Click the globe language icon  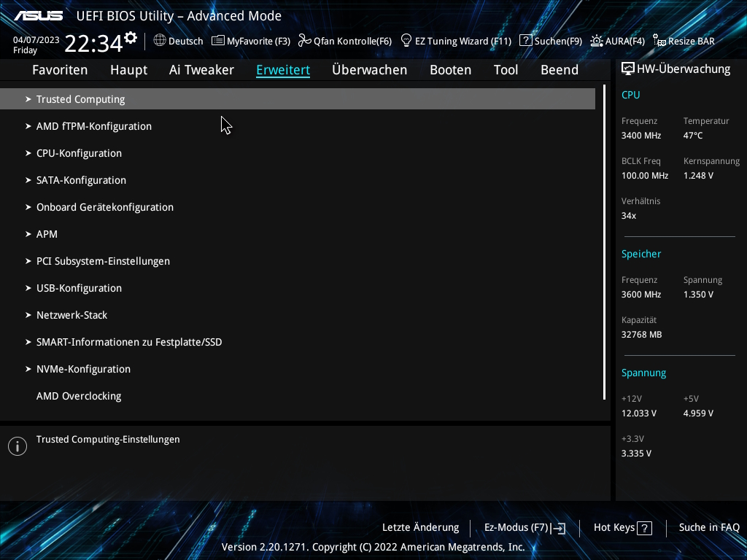[x=160, y=41]
